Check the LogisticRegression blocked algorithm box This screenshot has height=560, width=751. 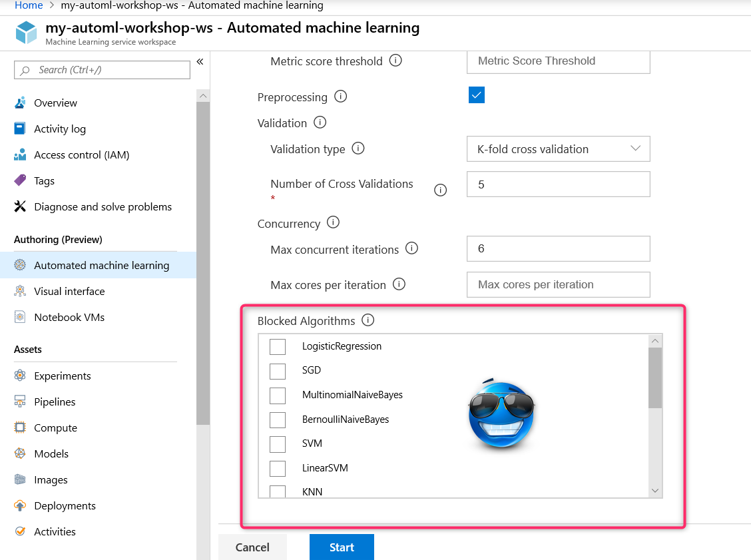click(278, 346)
